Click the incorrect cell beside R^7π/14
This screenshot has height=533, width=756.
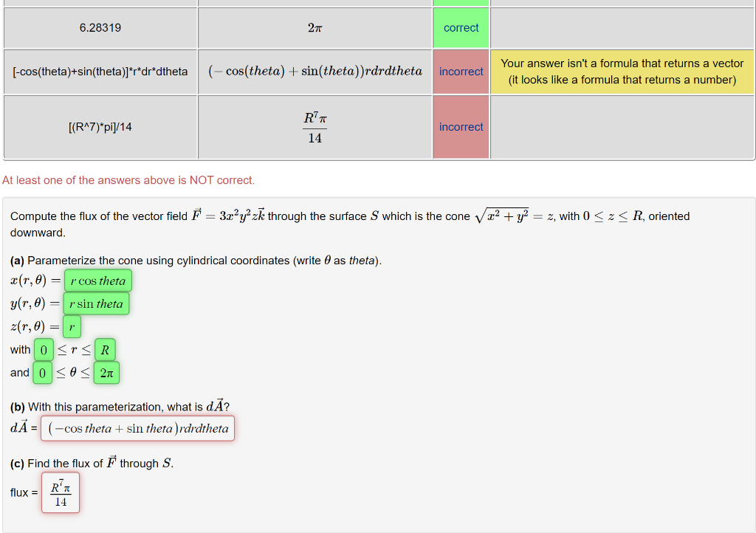click(460, 126)
